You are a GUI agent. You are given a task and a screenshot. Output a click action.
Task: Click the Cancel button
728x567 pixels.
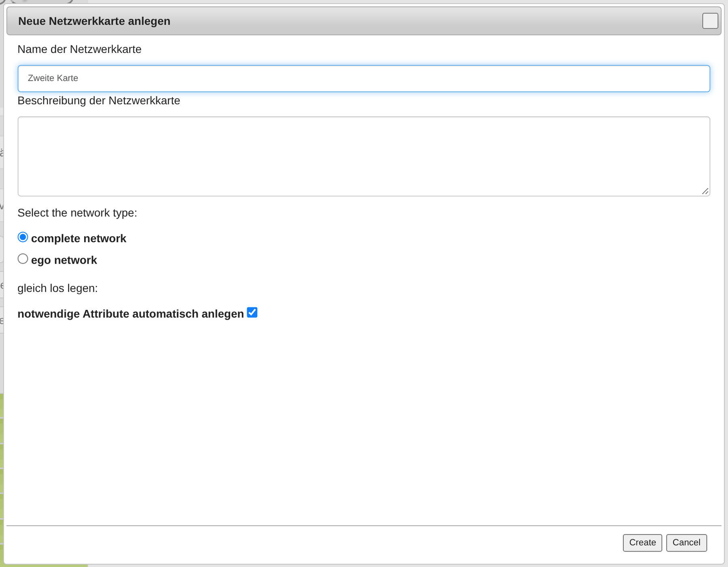686,543
